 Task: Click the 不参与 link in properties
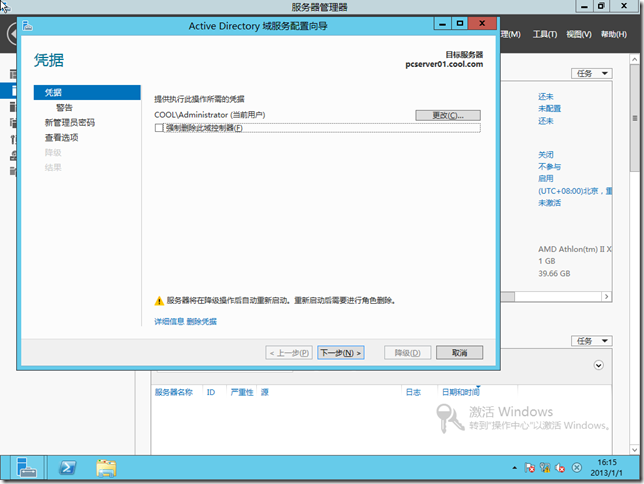550,167
